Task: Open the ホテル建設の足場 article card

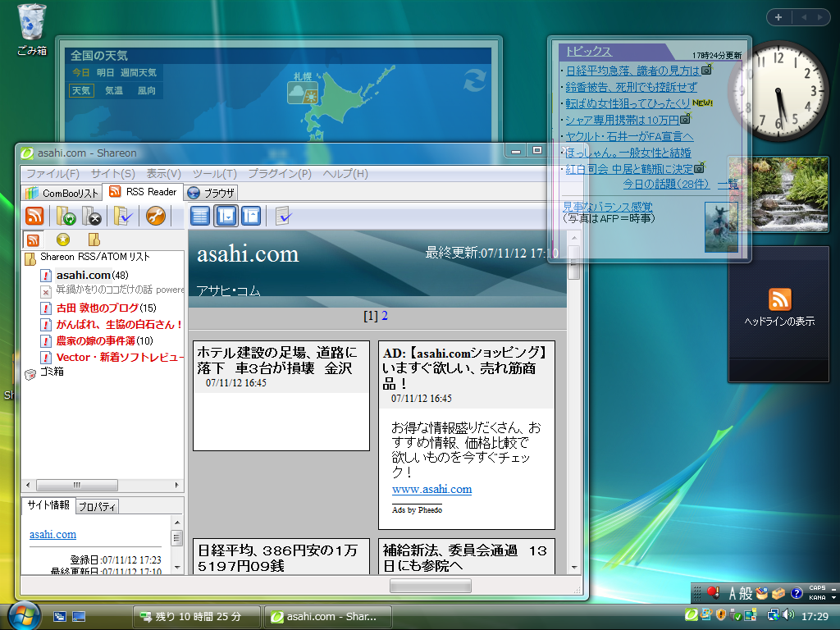Action: tap(281, 396)
